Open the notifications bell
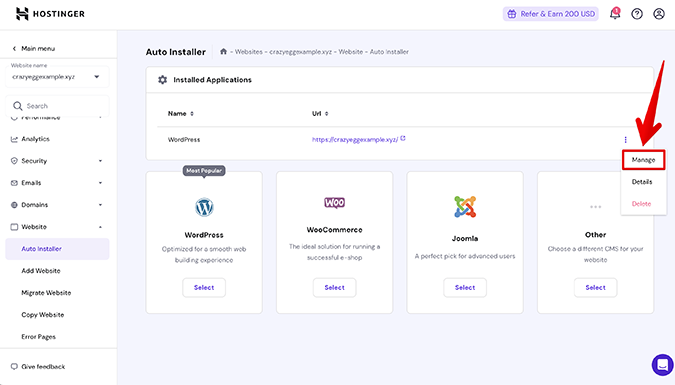The height and width of the screenshot is (385, 675). tap(615, 14)
